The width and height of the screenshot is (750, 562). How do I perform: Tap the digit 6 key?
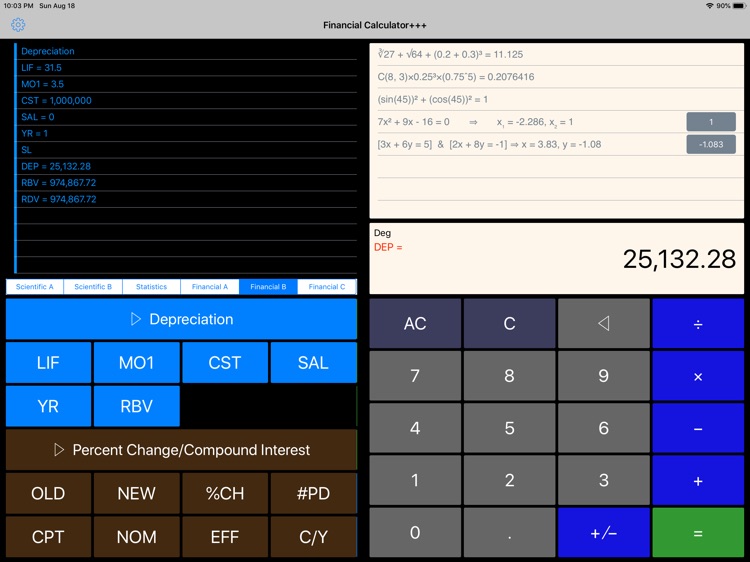[604, 428]
